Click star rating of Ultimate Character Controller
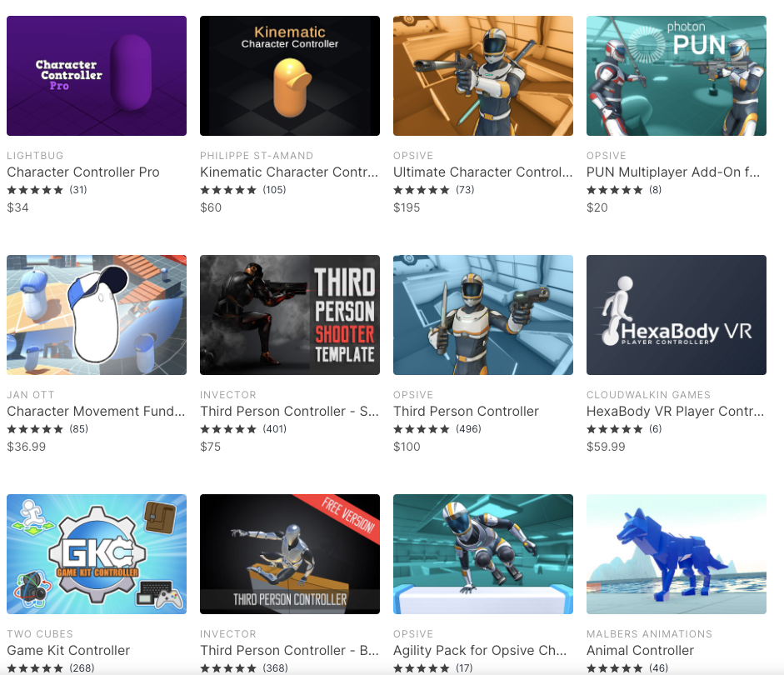The width and height of the screenshot is (784, 675). (x=422, y=190)
